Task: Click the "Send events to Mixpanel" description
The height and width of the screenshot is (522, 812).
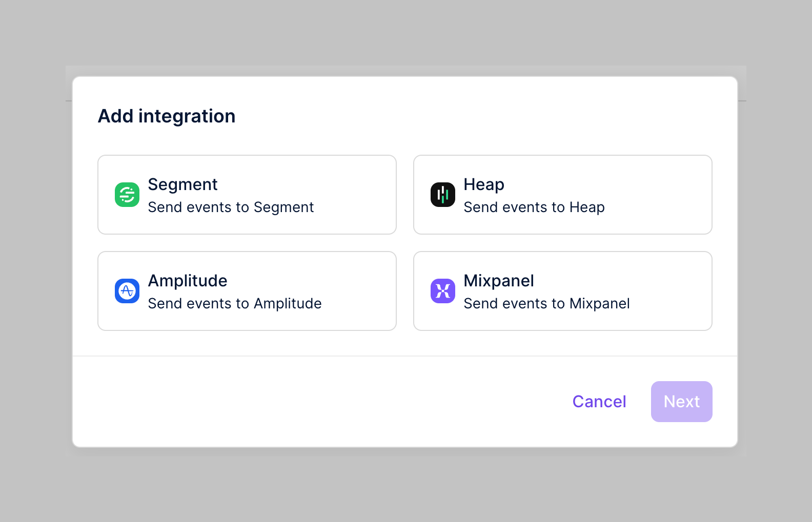Action: point(546,304)
